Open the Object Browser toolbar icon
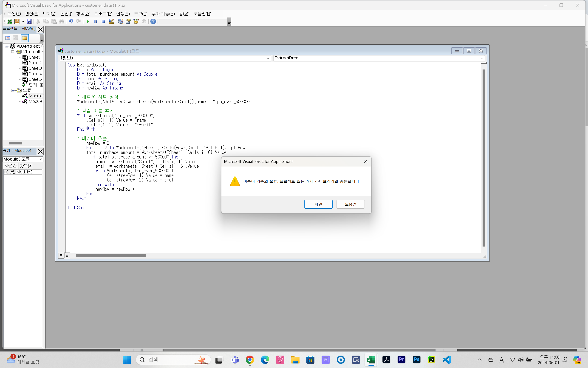 tap(136, 21)
